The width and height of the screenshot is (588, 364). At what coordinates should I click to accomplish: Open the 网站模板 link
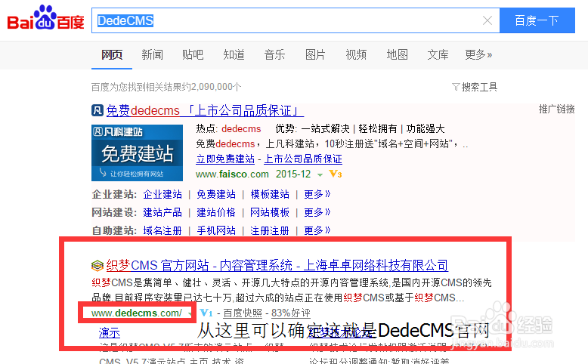pos(270,212)
